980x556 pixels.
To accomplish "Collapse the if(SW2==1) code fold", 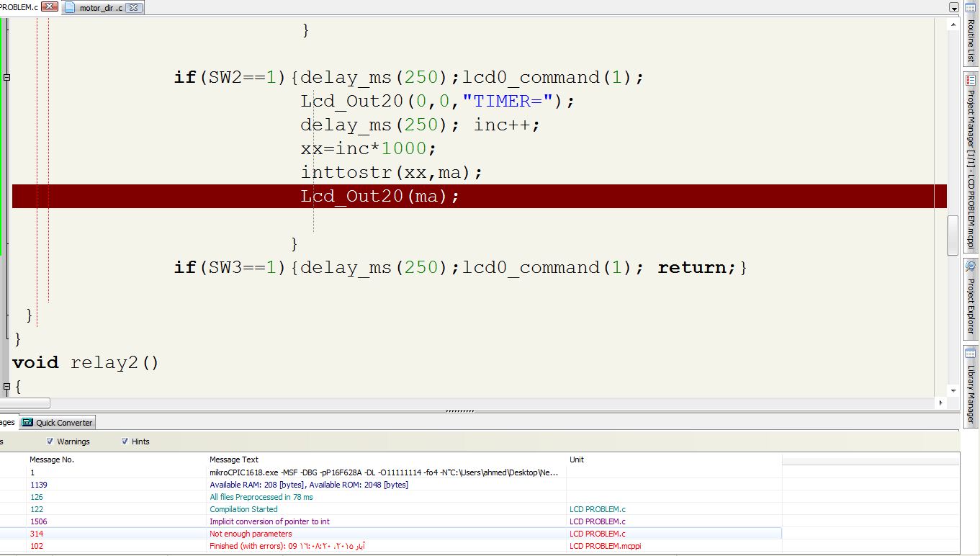I will (6, 77).
